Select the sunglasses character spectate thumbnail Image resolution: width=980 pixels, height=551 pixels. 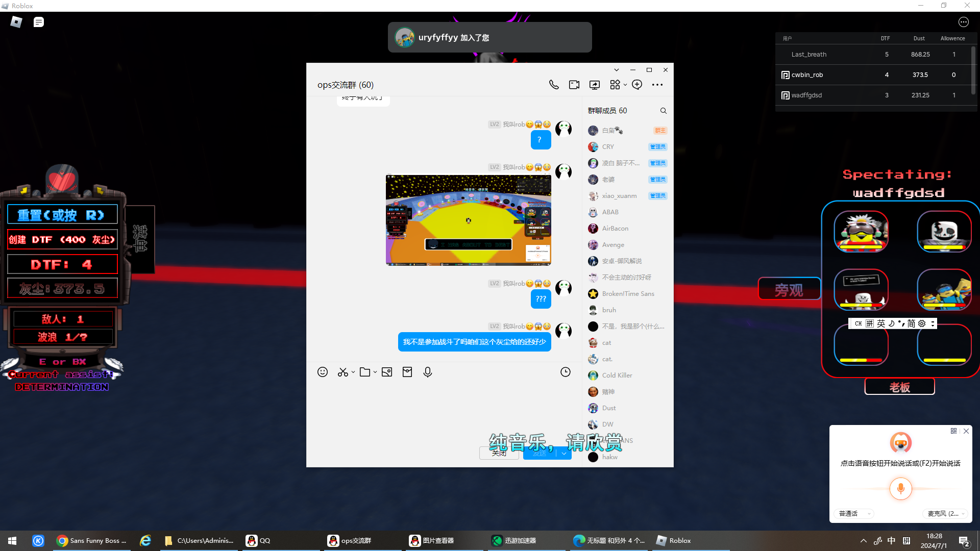[861, 232]
